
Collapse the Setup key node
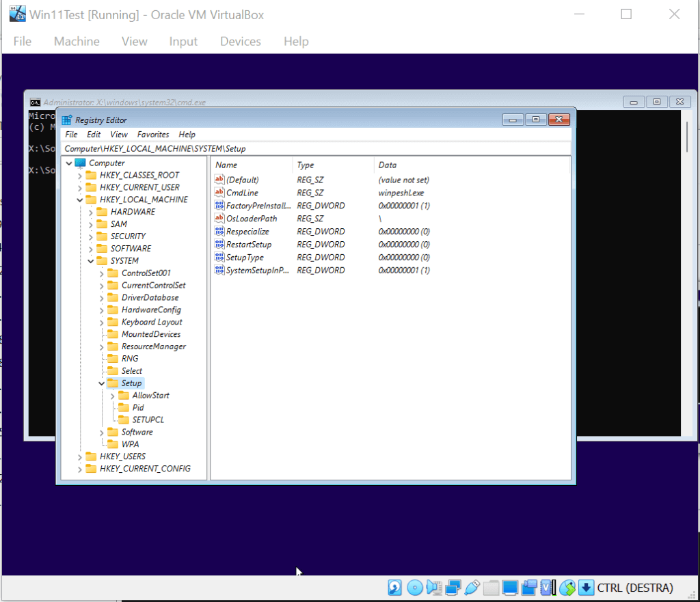pyautogui.click(x=101, y=383)
